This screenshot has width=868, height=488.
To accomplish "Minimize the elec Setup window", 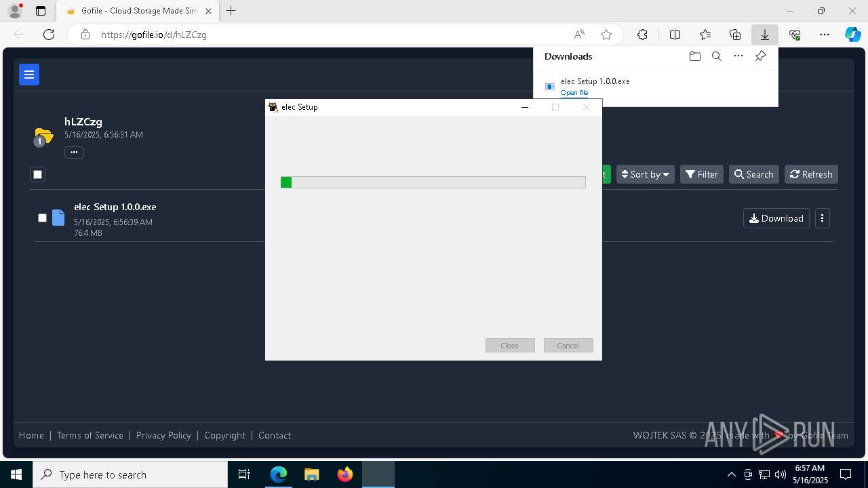I will [x=525, y=107].
